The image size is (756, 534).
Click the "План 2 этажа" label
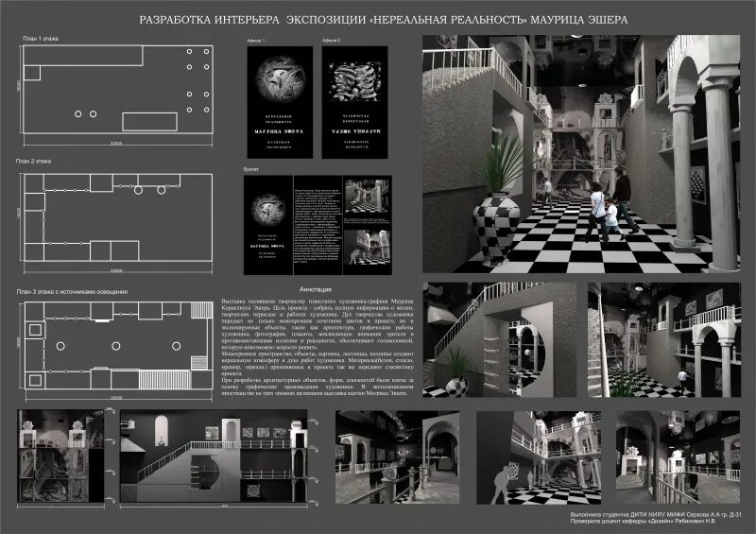pyautogui.click(x=33, y=161)
